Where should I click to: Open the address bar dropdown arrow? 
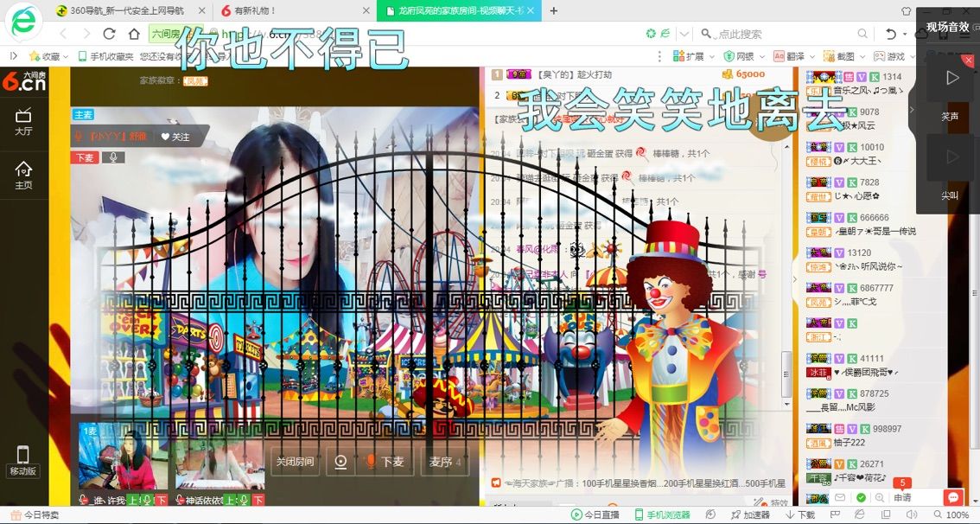[684, 34]
